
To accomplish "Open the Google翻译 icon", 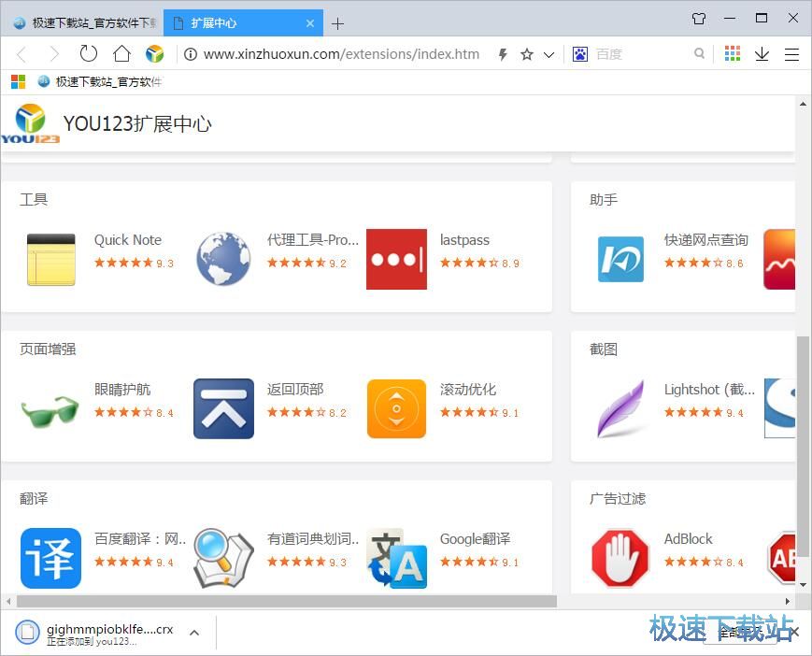I will click(x=397, y=558).
